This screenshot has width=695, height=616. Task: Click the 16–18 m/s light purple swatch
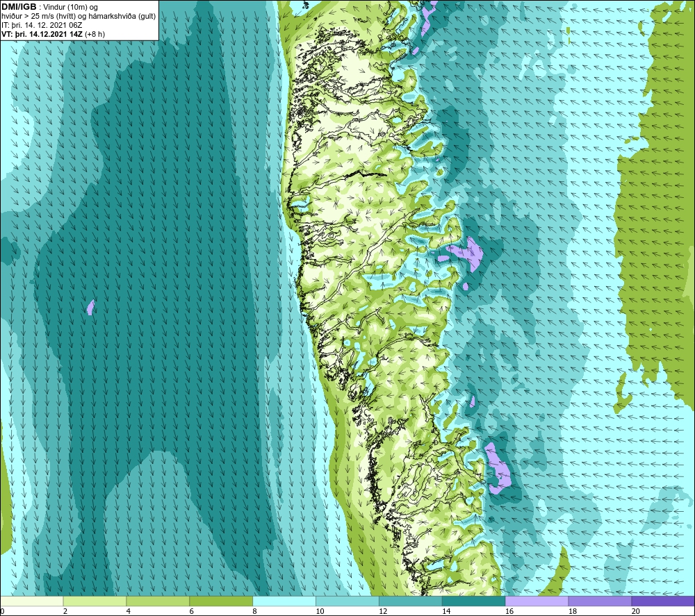click(x=537, y=601)
